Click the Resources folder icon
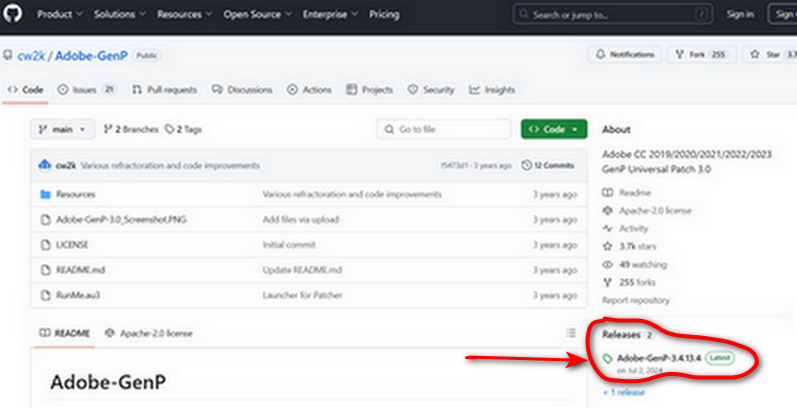 (x=46, y=194)
